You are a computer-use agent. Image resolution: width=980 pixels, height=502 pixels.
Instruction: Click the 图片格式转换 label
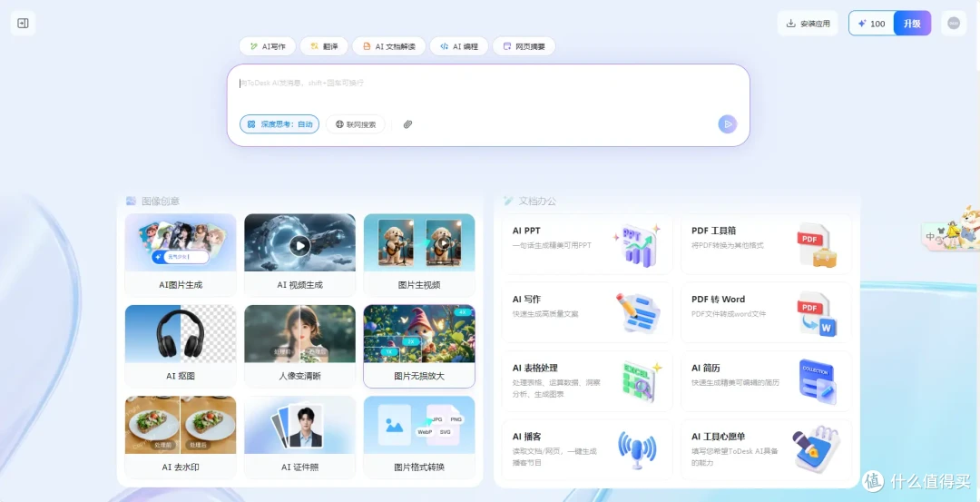(x=419, y=467)
